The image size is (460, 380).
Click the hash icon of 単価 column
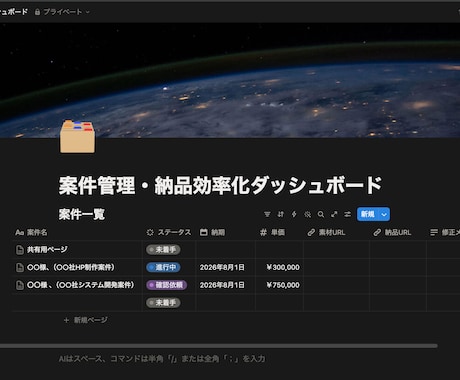point(263,232)
